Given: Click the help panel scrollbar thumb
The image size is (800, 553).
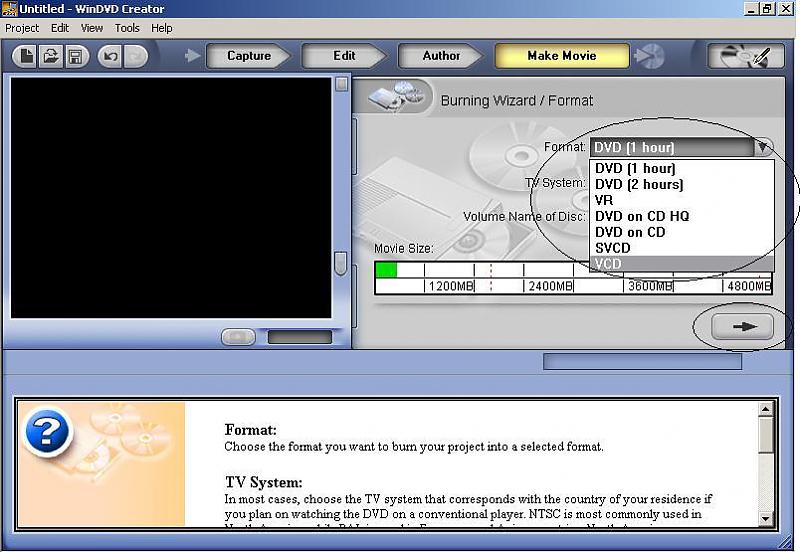Looking at the screenshot, I should [765, 435].
